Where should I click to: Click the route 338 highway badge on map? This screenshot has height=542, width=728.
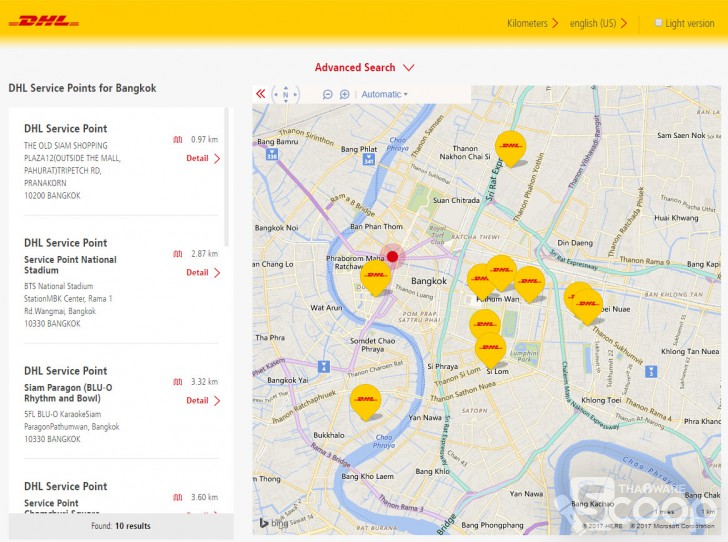coord(272,154)
